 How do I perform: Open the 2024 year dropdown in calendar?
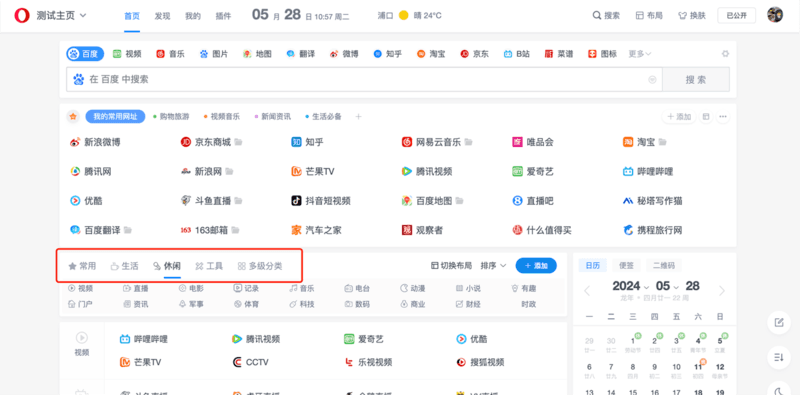point(631,286)
